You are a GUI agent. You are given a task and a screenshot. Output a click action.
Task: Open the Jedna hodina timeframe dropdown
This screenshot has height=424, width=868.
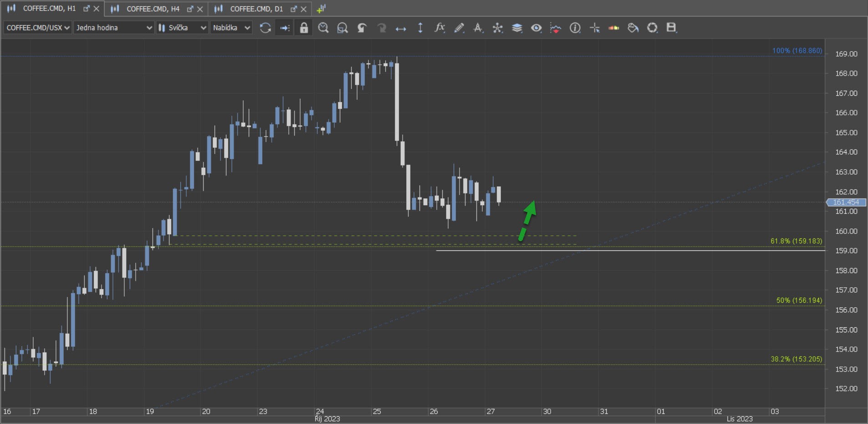pyautogui.click(x=114, y=28)
